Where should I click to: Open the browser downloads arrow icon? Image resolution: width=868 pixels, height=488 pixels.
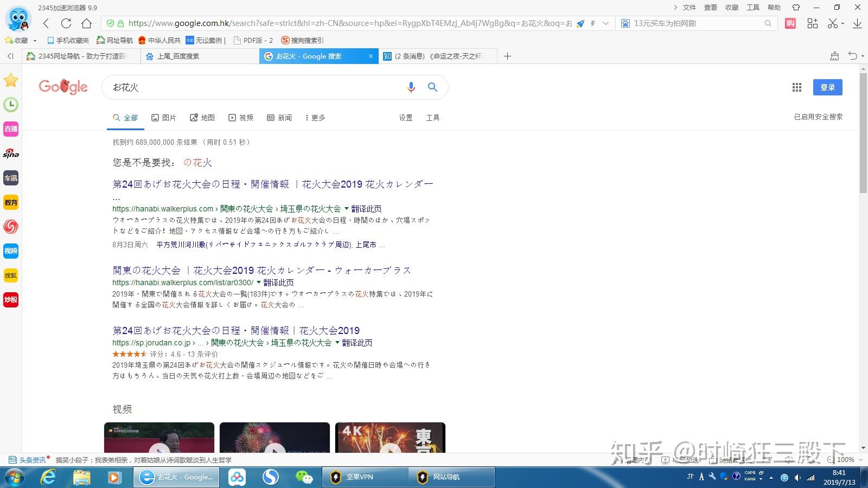857,23
